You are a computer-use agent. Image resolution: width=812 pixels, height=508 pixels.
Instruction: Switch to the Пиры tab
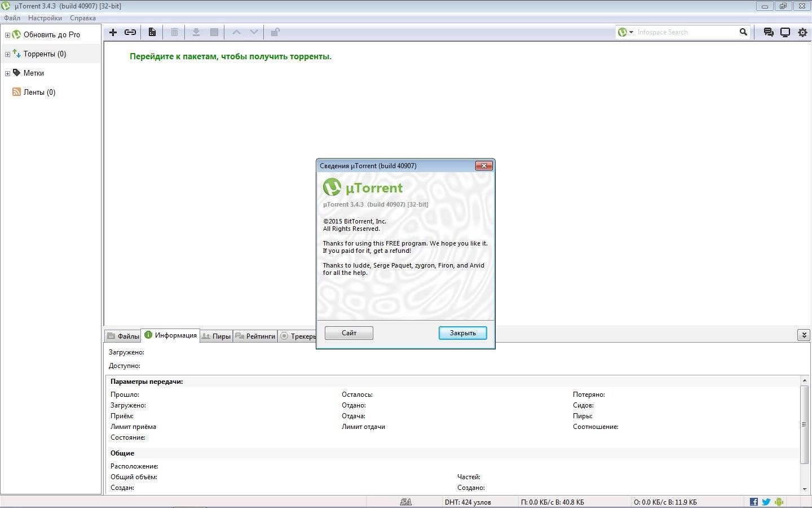click(217, 336)
